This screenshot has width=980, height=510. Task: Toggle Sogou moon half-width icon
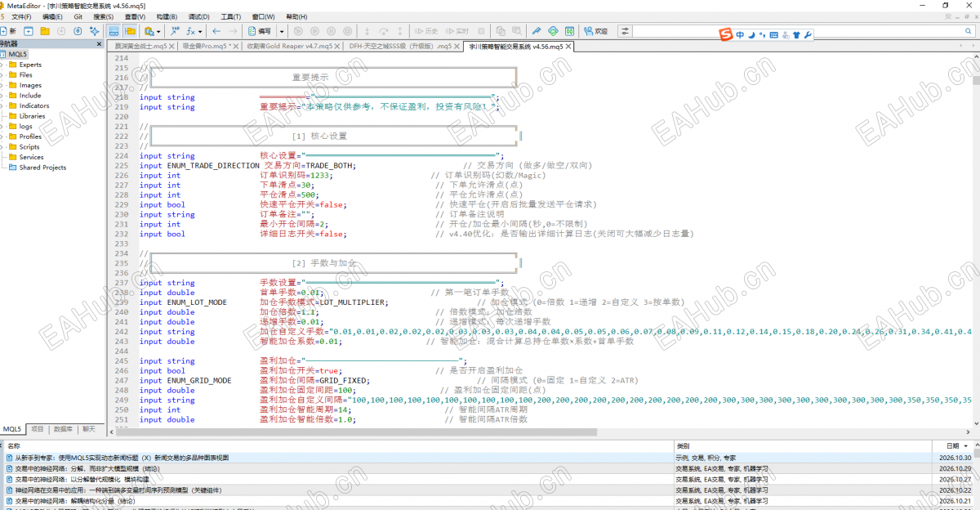click(x=751, y=35)
